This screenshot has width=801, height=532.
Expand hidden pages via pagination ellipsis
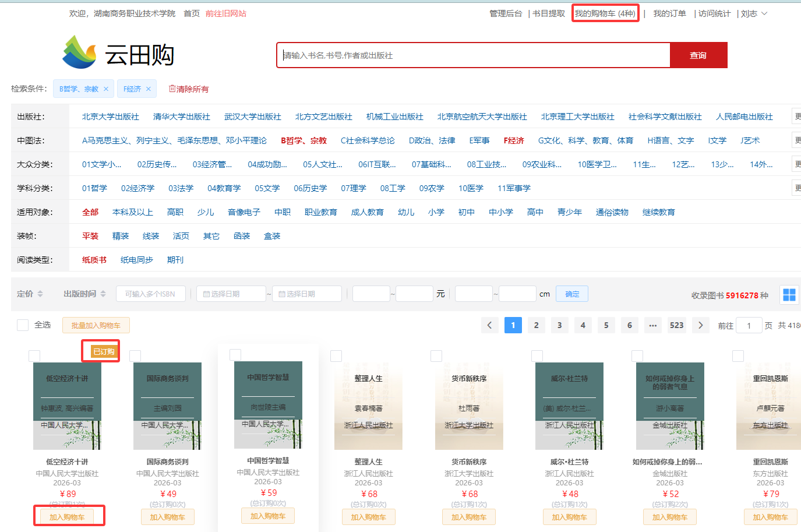[653, 325]
